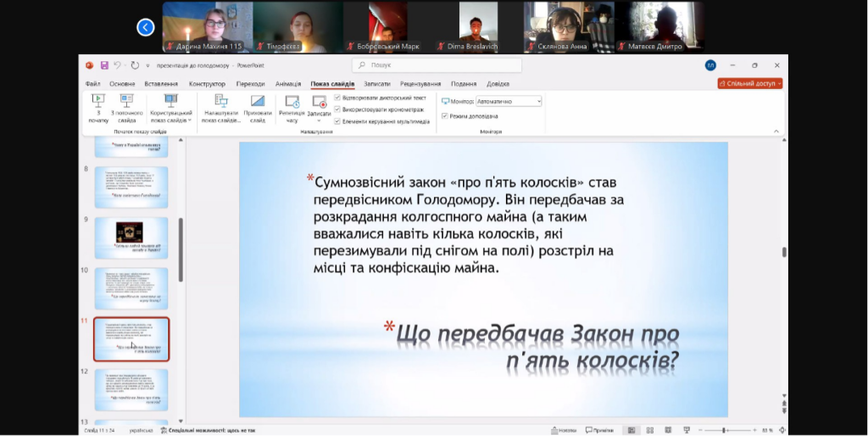The height and width of the screenshot is (436, 868).
Task: Switch to Slide Sorter view icon
Action: [x=650, y=430]
